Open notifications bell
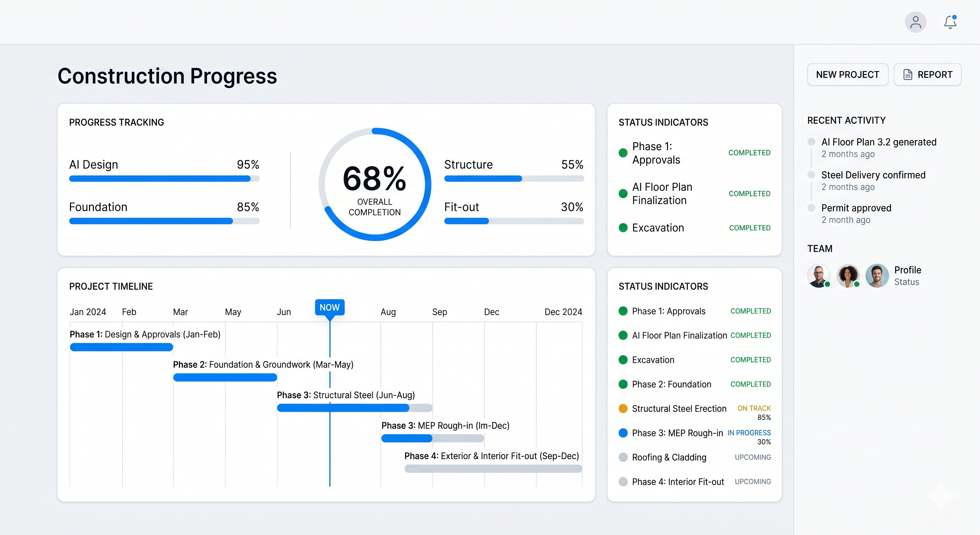The image size is (980, 535). [950, 22]
